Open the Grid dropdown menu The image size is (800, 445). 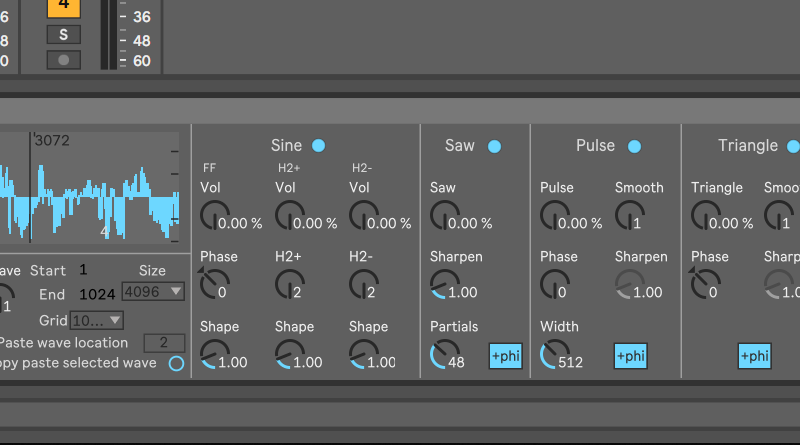click(98, 320)
